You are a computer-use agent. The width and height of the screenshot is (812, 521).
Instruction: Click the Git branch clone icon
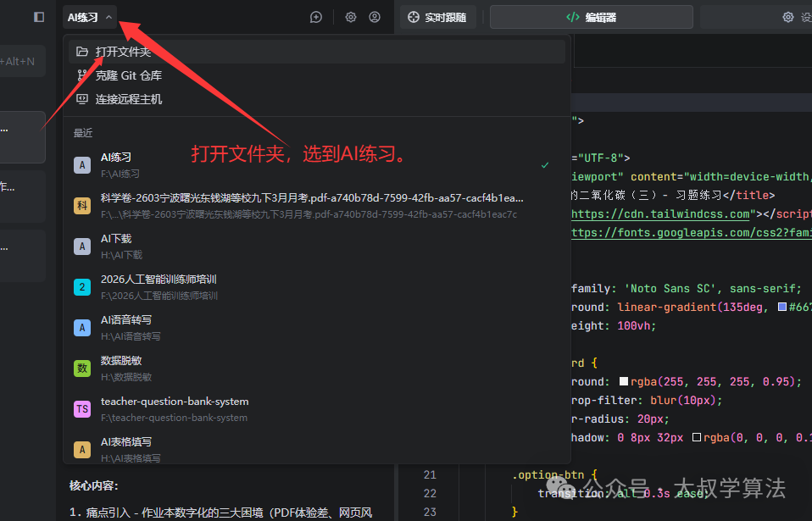(82, 75)
